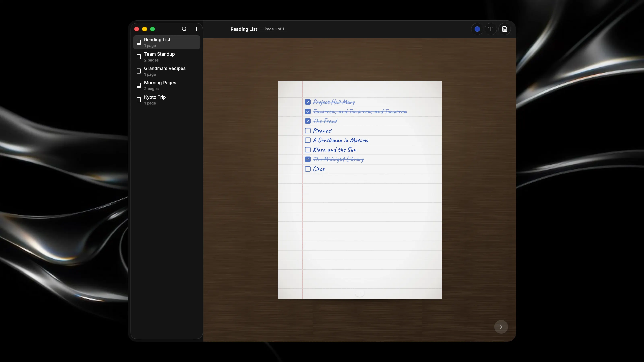Uncheck The Fraud checkbox
This screenshot has height=362, width=644.
pos(308,121)
